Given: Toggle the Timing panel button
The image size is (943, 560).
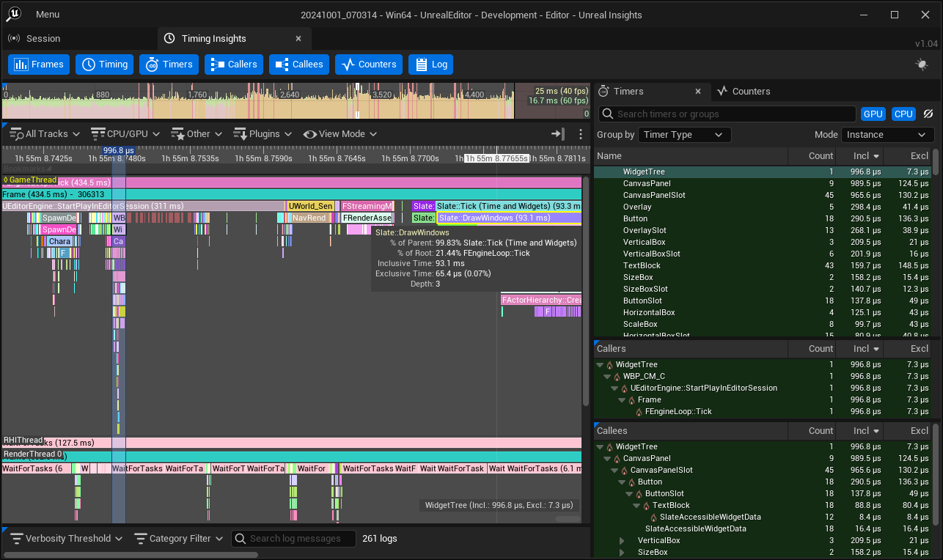Looking at the screenshot, I should tap(104, 65).
